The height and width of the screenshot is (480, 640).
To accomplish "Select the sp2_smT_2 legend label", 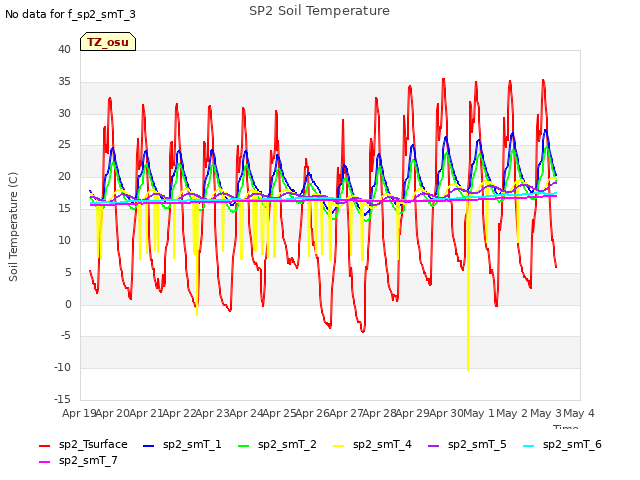I will 287,444.
